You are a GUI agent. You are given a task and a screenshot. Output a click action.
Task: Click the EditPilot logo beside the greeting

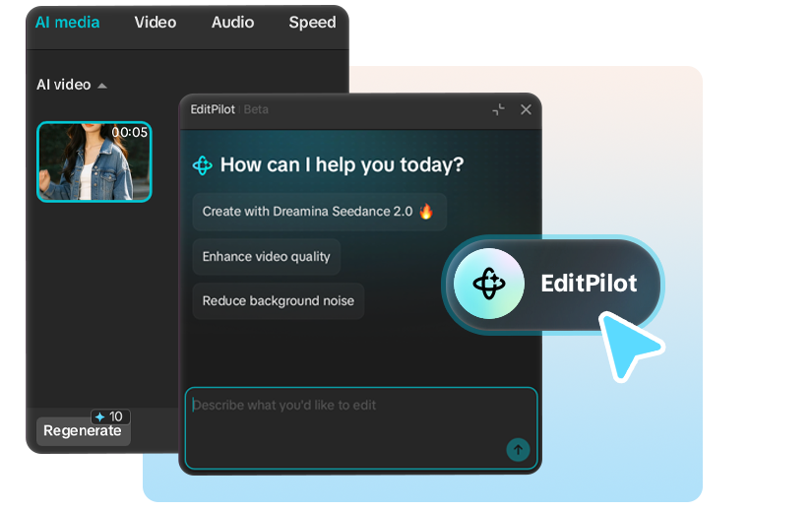pos(202,165)
